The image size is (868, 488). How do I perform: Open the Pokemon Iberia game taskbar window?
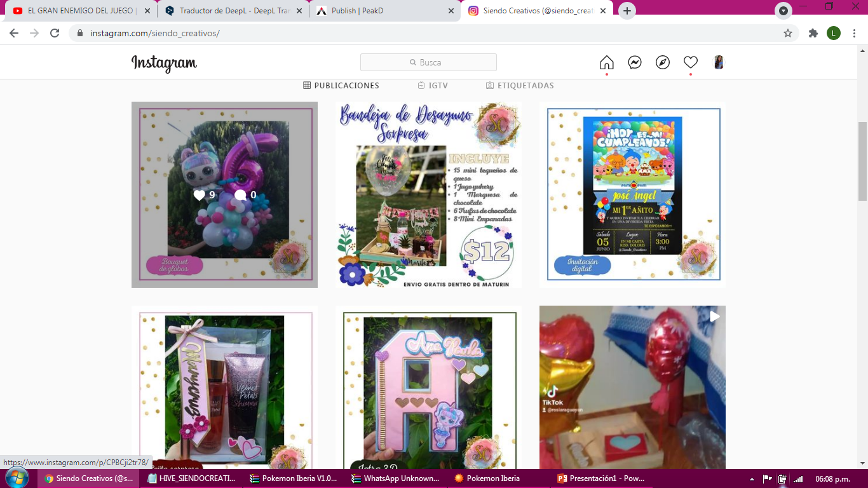(498, 478)
